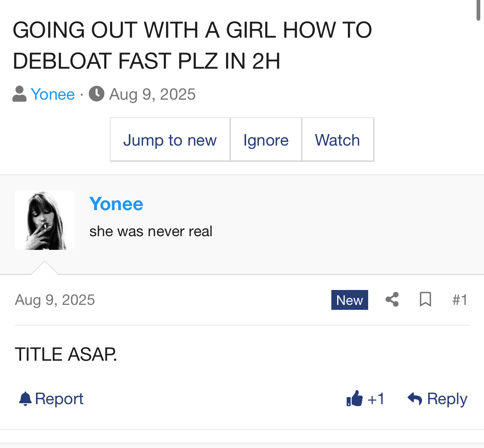Bookmark this post with the bookmark icon
The width and height of the screenshot is (484, 448).
(x=425, y=299)
